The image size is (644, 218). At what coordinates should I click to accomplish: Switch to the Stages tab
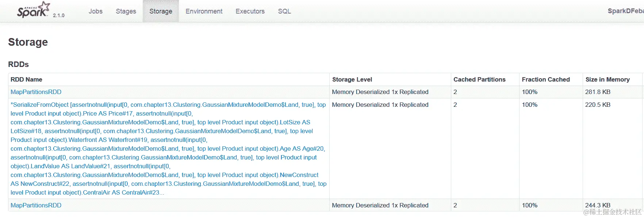point(126,11)
